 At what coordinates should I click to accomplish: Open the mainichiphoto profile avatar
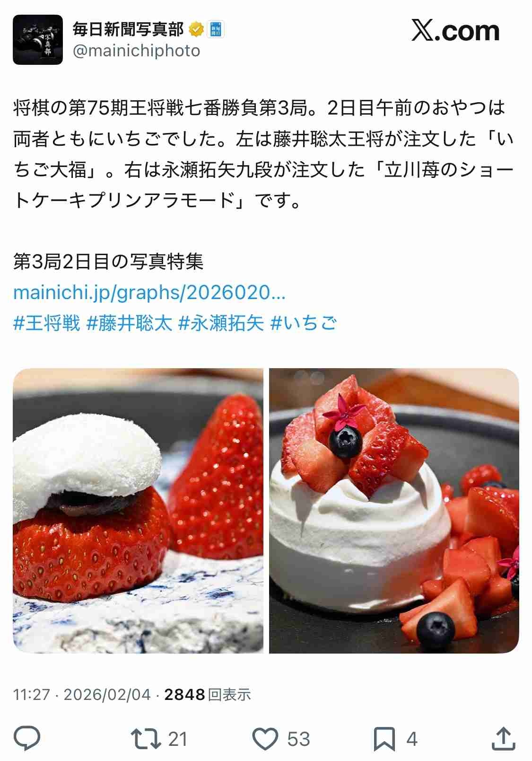pos(38,40)
